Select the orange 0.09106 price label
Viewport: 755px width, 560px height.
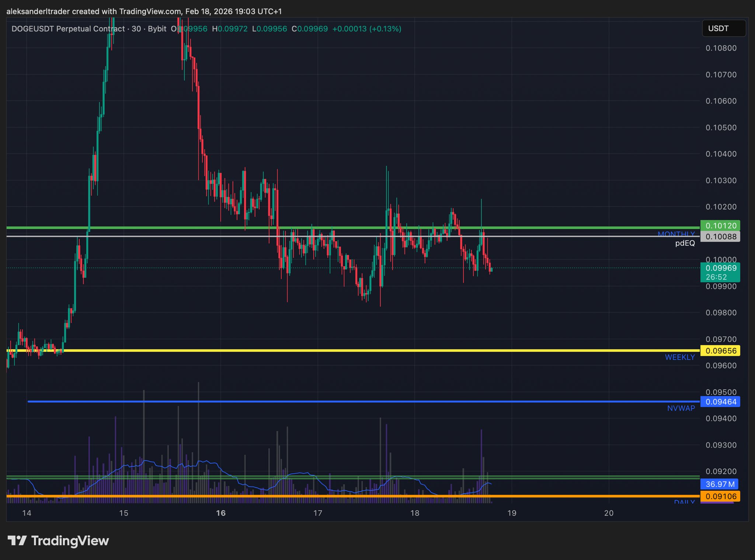(720, 496)
